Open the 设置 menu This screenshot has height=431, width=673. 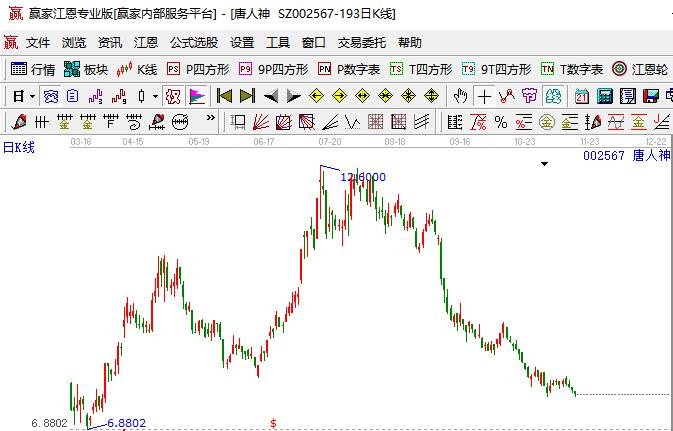click(x=242, y=42)
